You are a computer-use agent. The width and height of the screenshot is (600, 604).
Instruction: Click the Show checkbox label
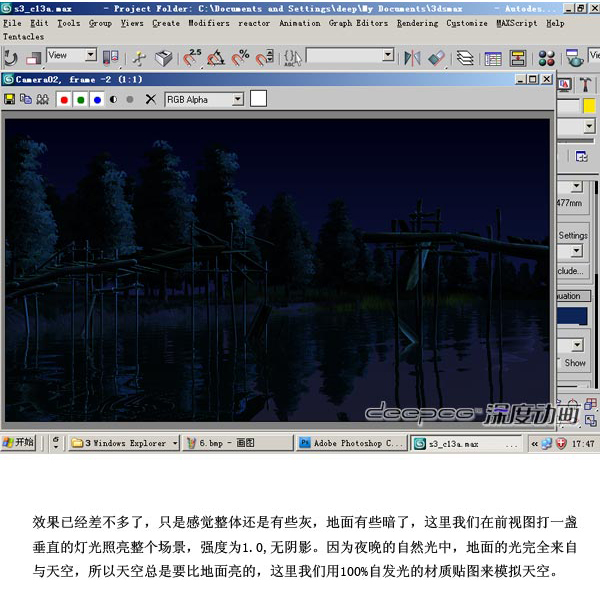click(575, 363)
